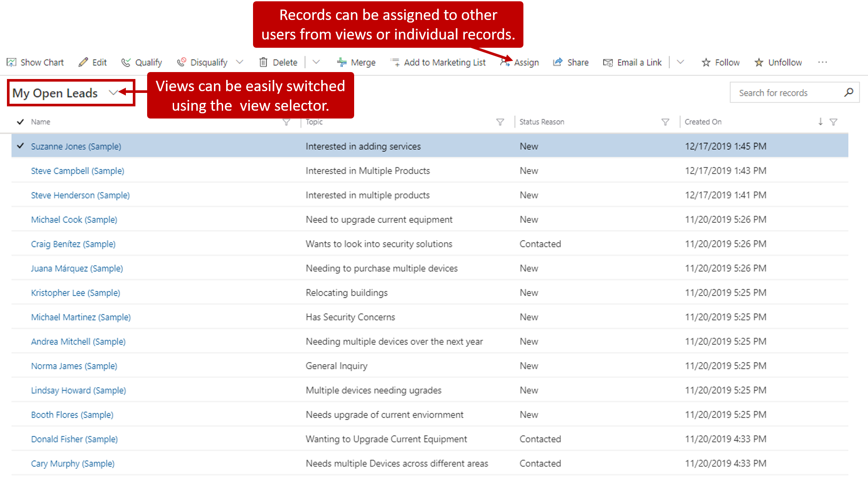Sort by the Status Reason column header
868x491 pixels.
542,122
